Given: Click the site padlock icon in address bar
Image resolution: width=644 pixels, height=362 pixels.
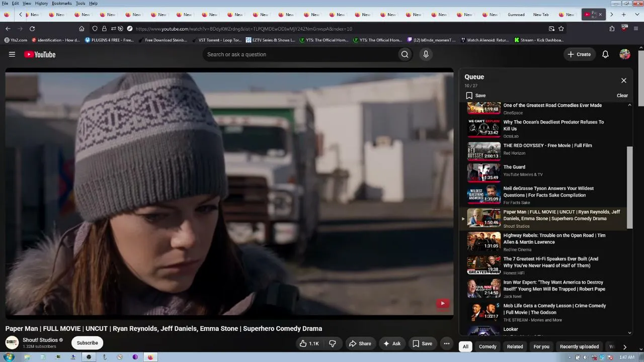Looking at the screenshot, I should click(104, 29).
